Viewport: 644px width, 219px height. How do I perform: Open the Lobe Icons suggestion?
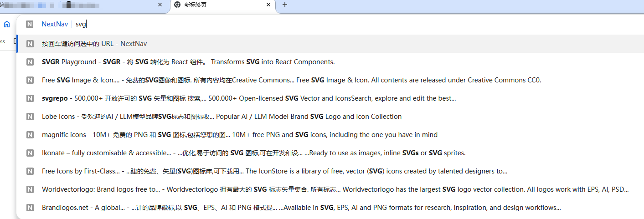click(330, 117)
